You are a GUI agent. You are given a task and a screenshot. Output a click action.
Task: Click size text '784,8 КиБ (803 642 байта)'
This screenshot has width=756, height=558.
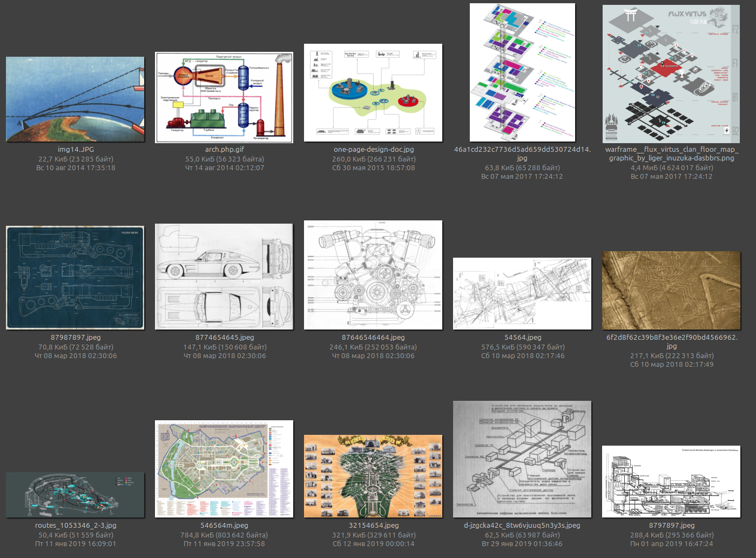coord(224,535)
